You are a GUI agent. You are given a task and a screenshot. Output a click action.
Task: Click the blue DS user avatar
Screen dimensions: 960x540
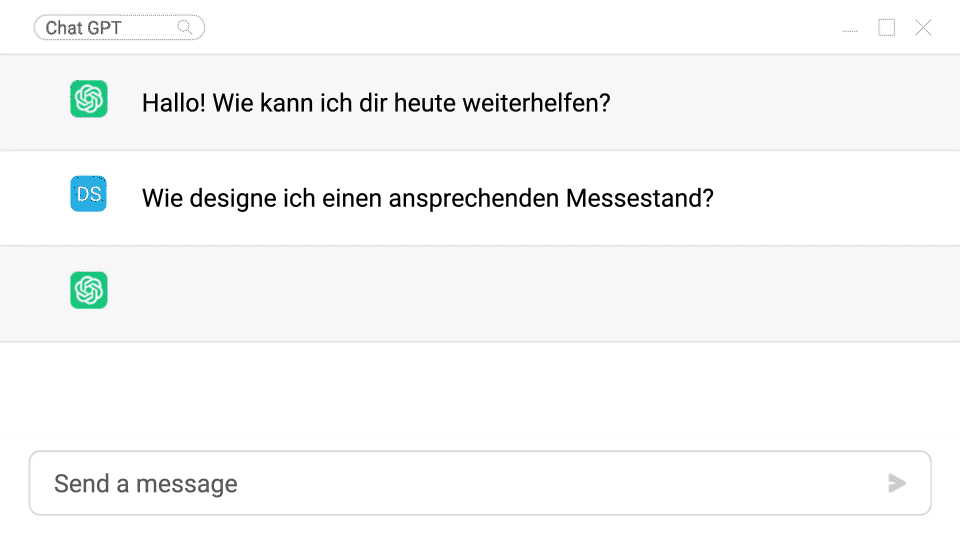pyautogui.click(x=89, y=194)
